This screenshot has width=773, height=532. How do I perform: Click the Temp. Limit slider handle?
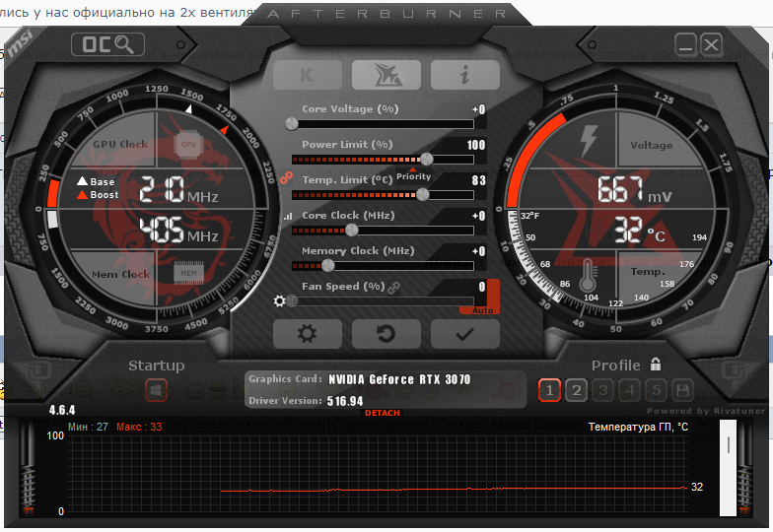[422, 195]
